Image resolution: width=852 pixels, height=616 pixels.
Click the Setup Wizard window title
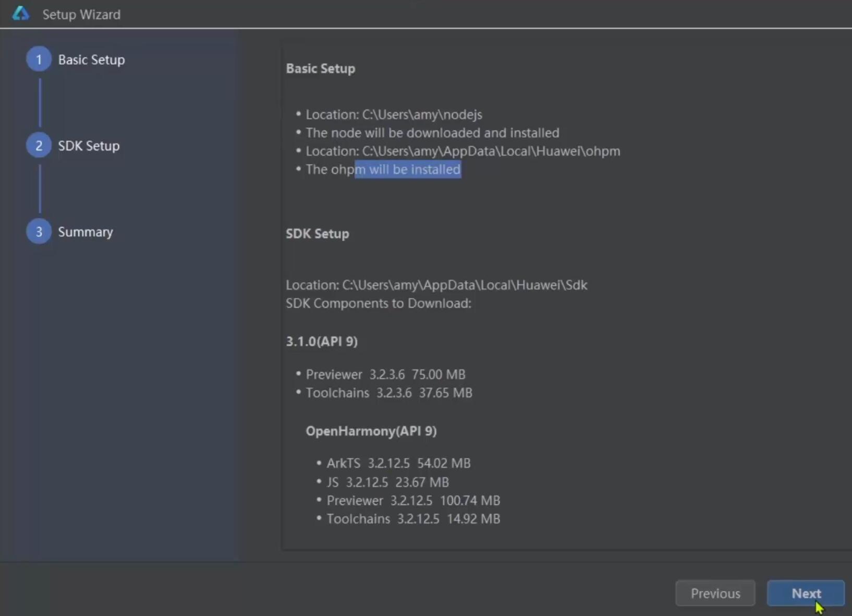81,14
